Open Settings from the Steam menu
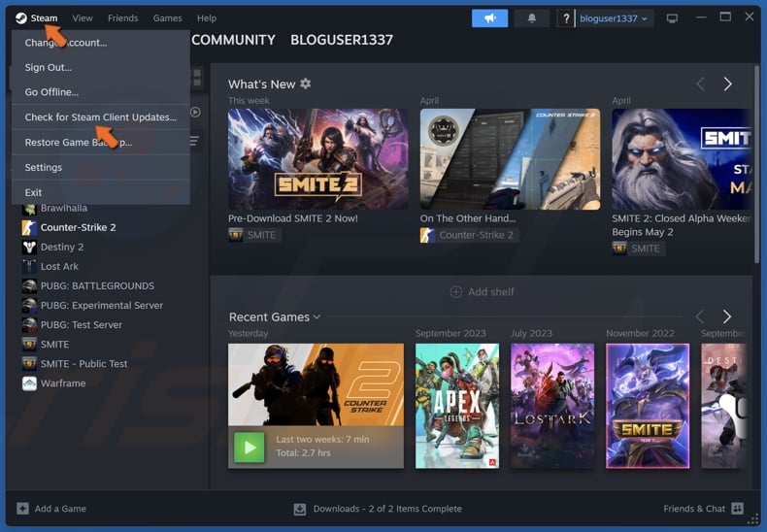The width and height of the screenshot is (767, 532). pos(101,167)
